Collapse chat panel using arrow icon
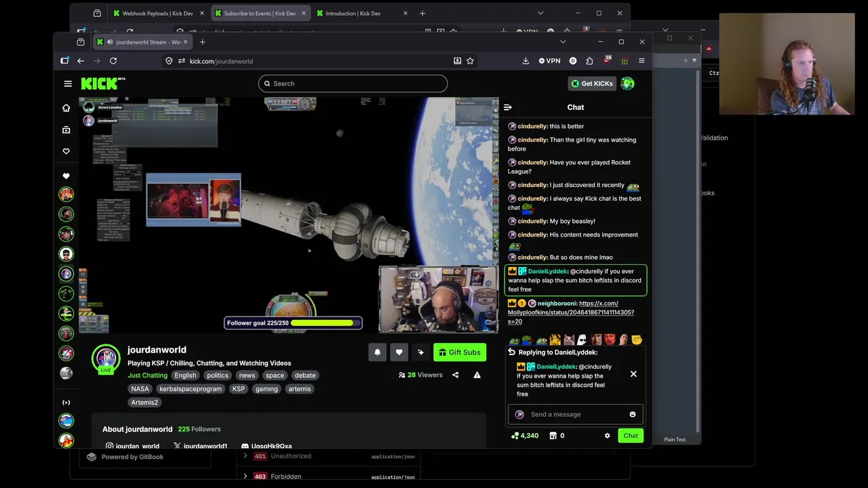The image size is (868, 488). coord(508,107)
